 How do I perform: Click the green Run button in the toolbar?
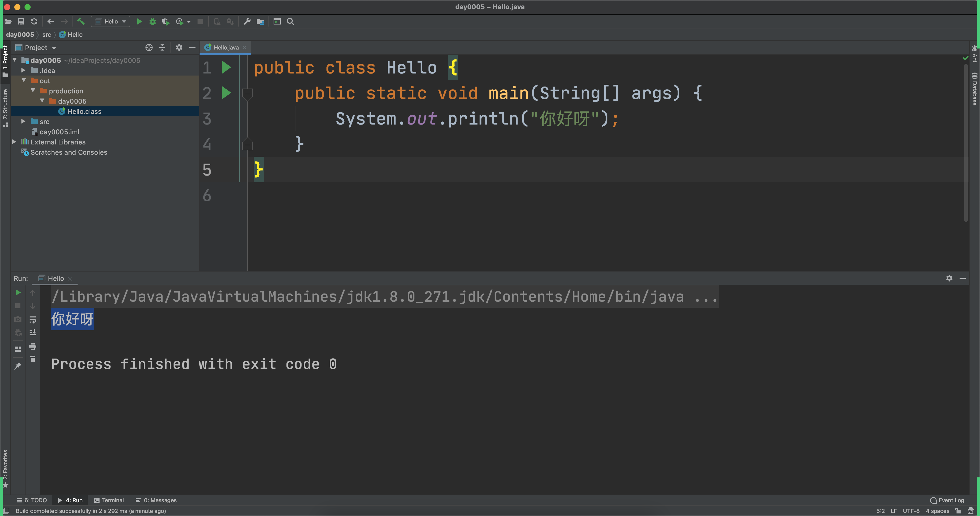click(x=139, y=21)
